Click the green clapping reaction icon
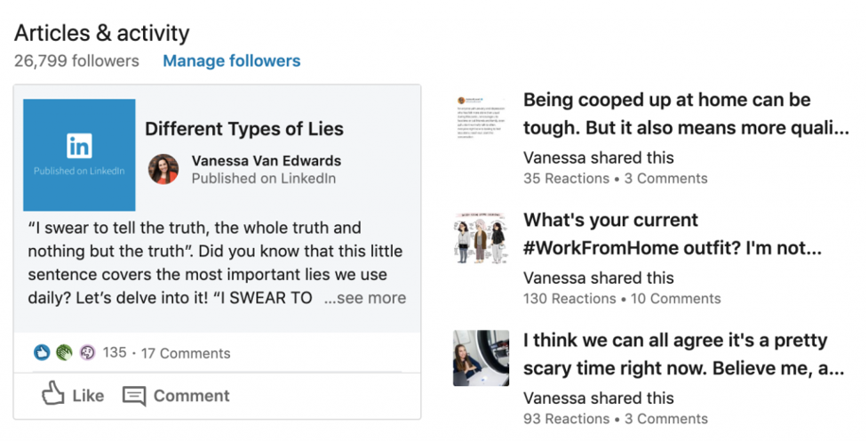This screenshot has width=868, height=442. tap(64, 352)
